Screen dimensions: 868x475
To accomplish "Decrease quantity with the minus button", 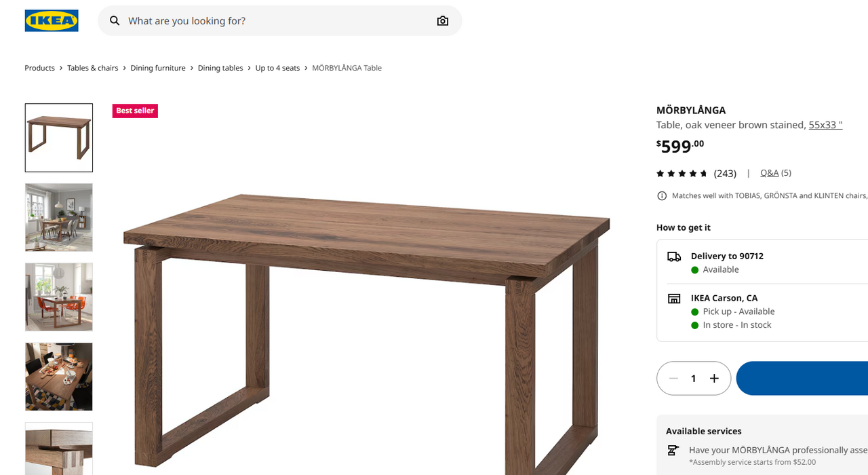I will coord(673,379).
